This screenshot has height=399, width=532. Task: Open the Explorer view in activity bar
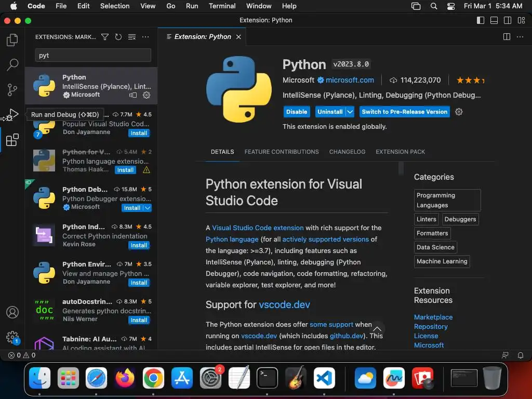(12, 40)
